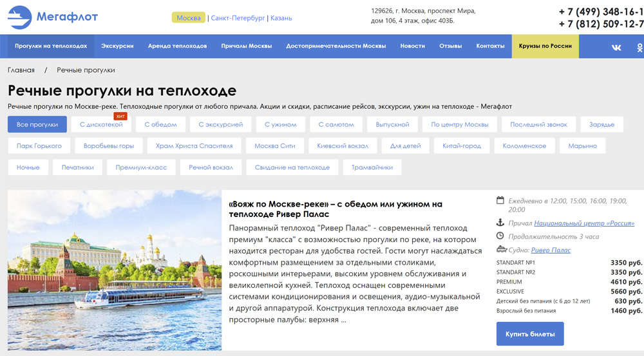Click the PREMIUM tariff label
Image resolution: width=644 pixels, height=356 pixels.
click(x=509, y=282)
